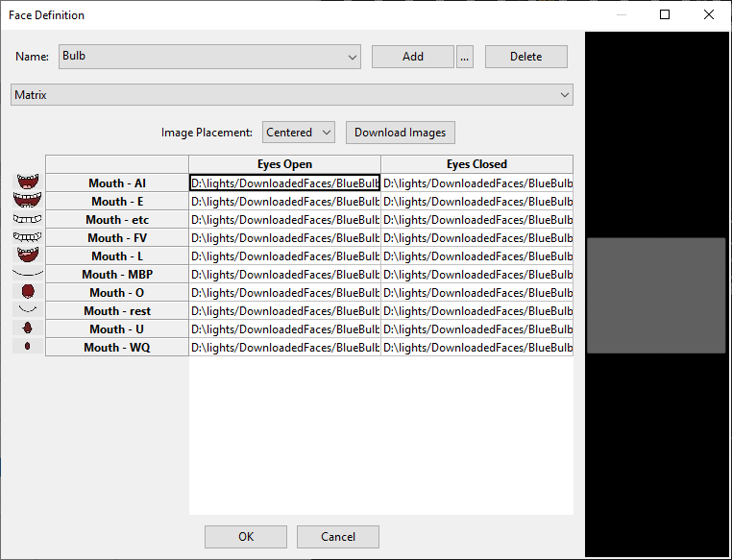
Task: Open the Image Placement Centered dropdown
Action: click(x=299, y=133)
